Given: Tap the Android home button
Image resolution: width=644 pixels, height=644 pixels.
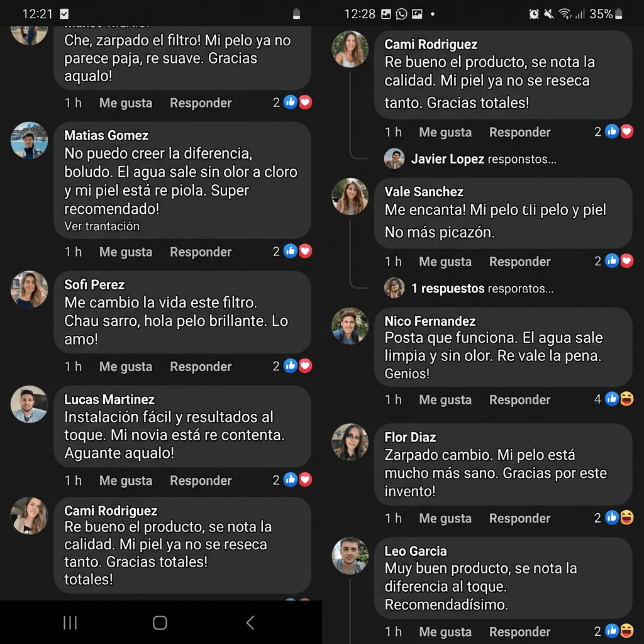Looking at the screenshot, I should pos(160,623).
